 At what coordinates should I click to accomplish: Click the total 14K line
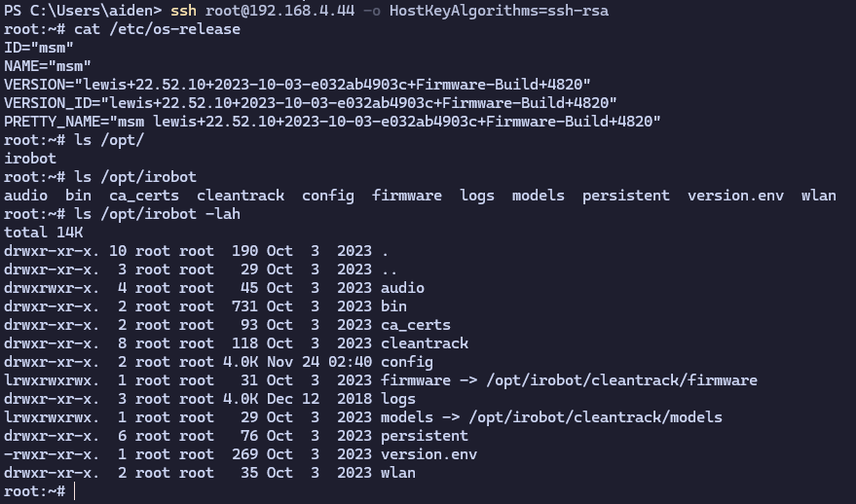(43, 233)
